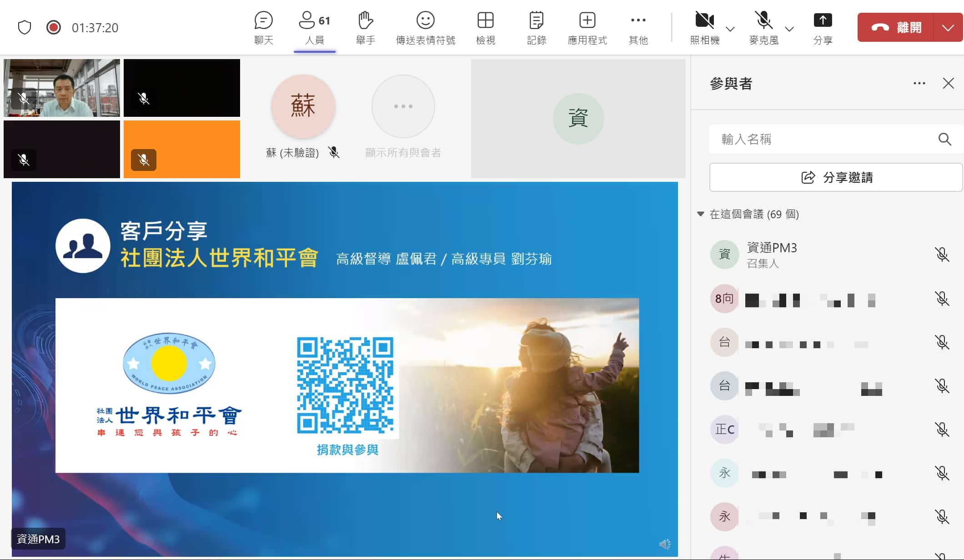The image size is (964, 560).
Task: Click mic icon for 資通PM3
Action: pos(942,254)
